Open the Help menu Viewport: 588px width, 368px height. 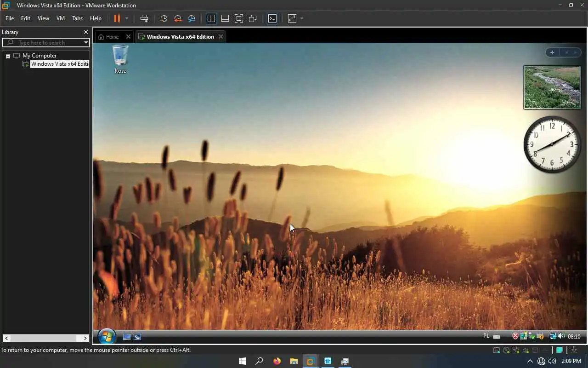[96, 18]
